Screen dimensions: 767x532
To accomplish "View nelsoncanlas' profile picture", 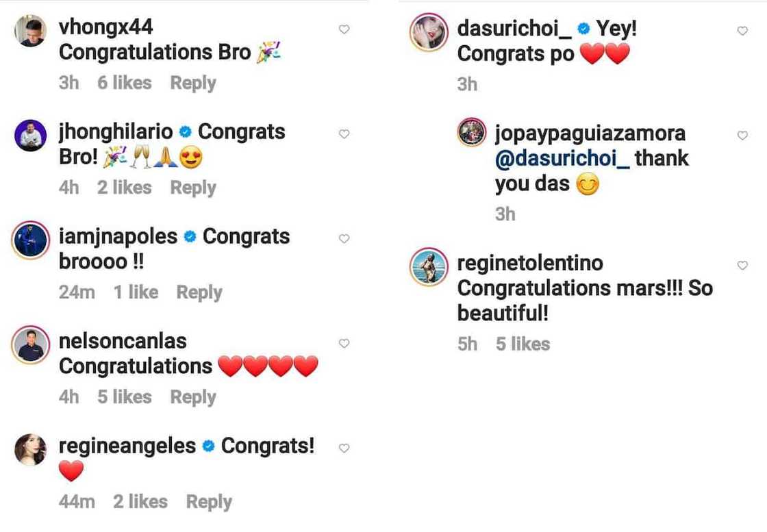I will tap(31, 345).
